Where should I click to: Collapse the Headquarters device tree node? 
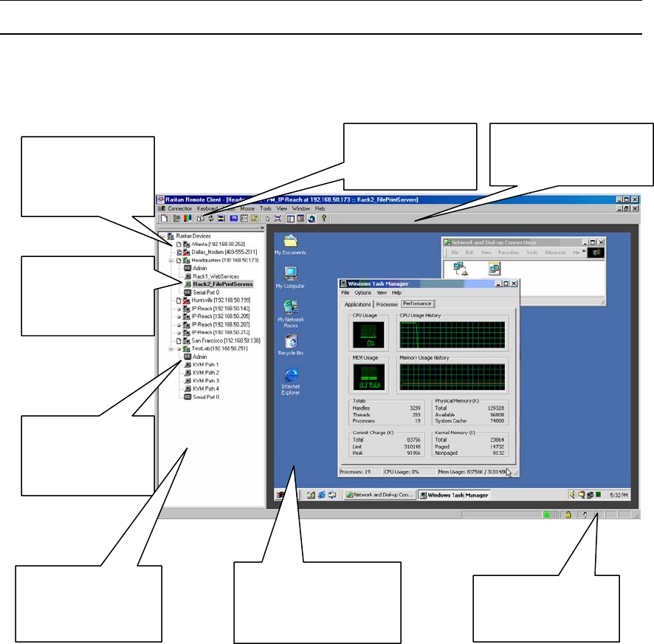[x=171, y=261]
